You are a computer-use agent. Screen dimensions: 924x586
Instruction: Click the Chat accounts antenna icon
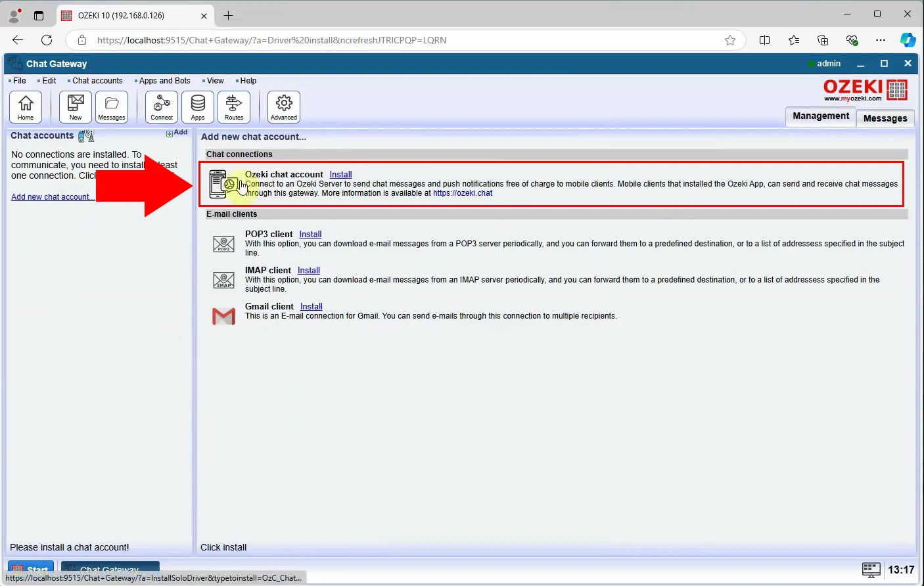(x=86, y=136)
